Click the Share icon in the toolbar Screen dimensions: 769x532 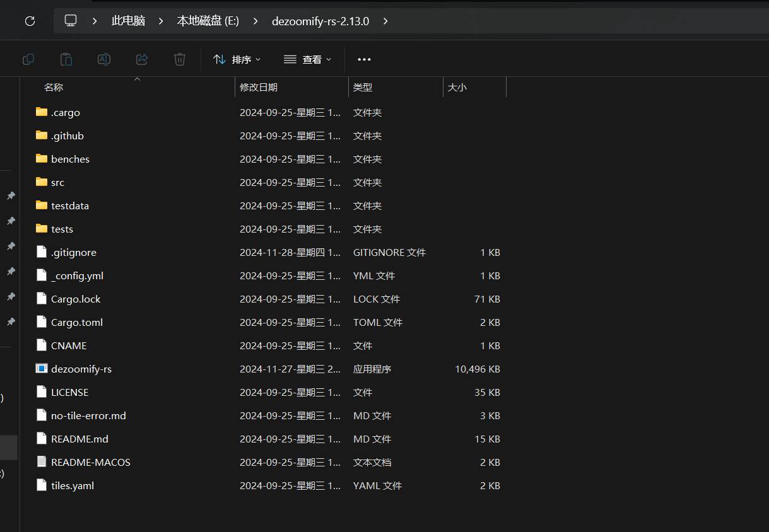[141, 59]
